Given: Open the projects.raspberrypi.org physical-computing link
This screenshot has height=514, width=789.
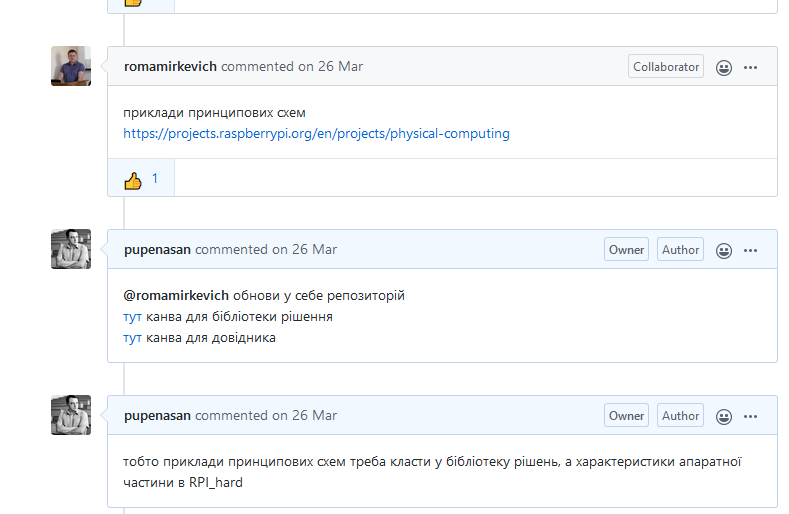Looking at the screenshot, I should (316, 133).
